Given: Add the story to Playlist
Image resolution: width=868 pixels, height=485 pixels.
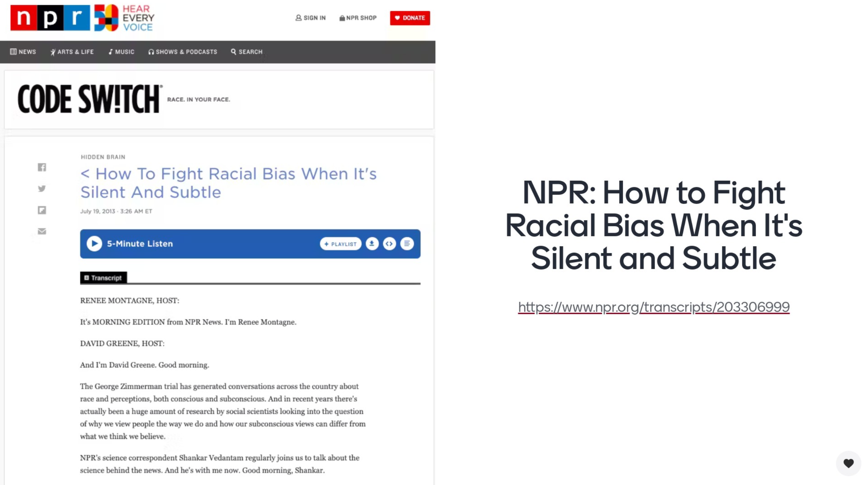Looking at the screenshot, I should click(341, 244).
